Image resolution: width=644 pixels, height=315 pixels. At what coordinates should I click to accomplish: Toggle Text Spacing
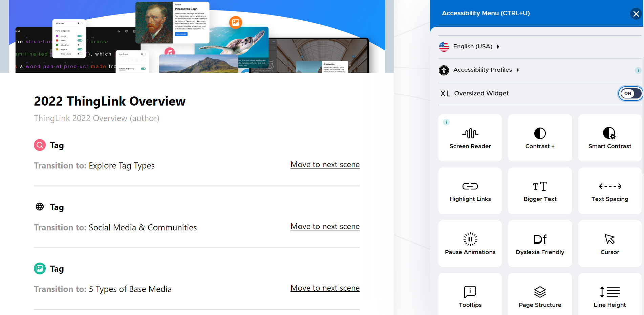[x=610, y=191]
